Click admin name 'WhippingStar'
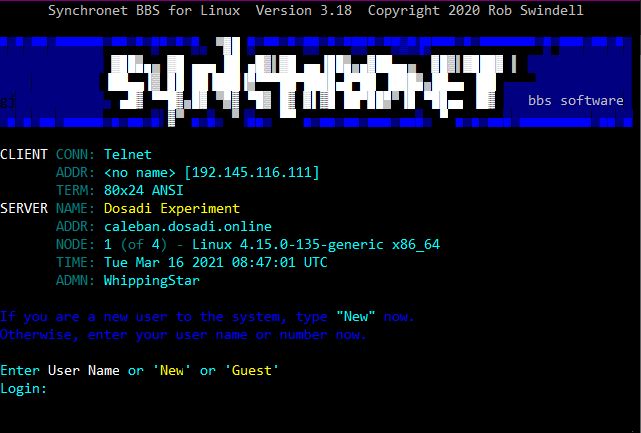 tap(152, 280)
